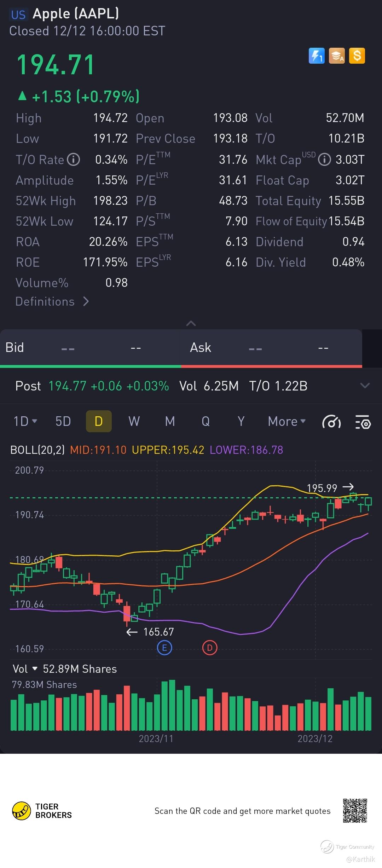Expand the Post market row chevron
The height and width of the screenshot is (868, 382).
pyautogui.click(x=365, y=386)
